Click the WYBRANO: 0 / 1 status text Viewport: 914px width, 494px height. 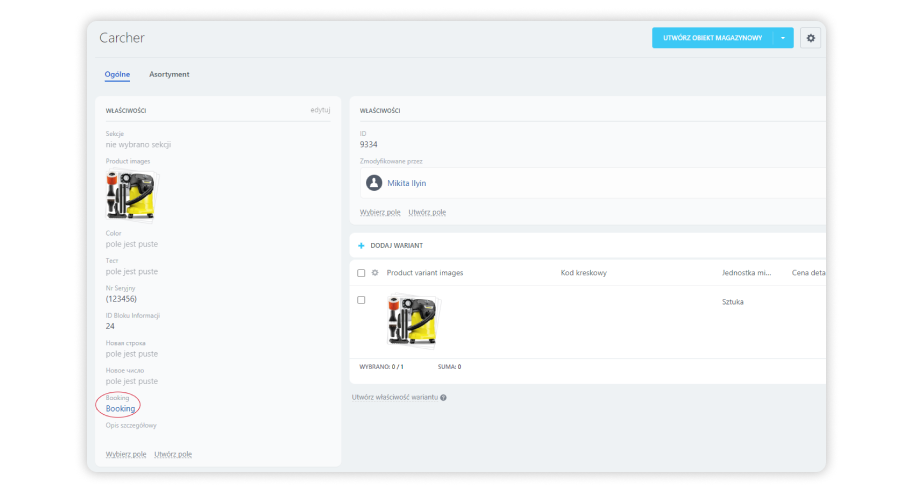381,367
